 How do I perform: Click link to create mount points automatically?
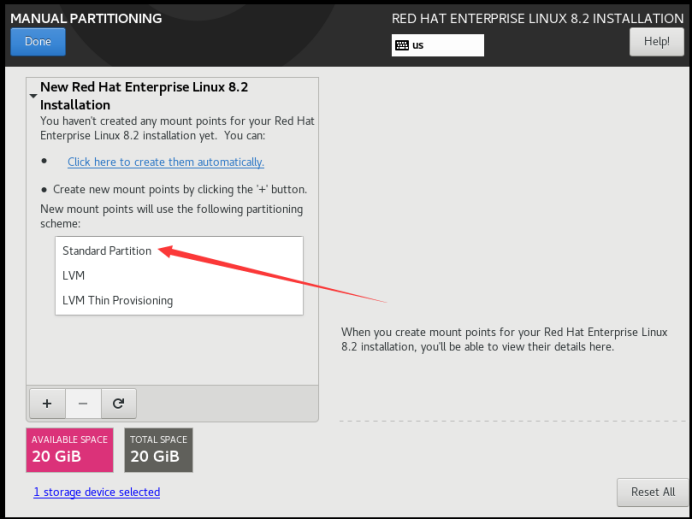166,162
